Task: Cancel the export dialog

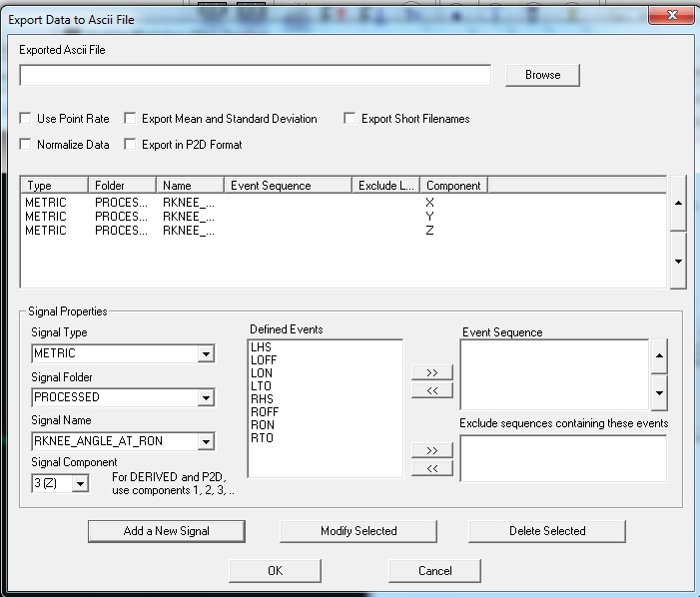Action: [434, 571]
